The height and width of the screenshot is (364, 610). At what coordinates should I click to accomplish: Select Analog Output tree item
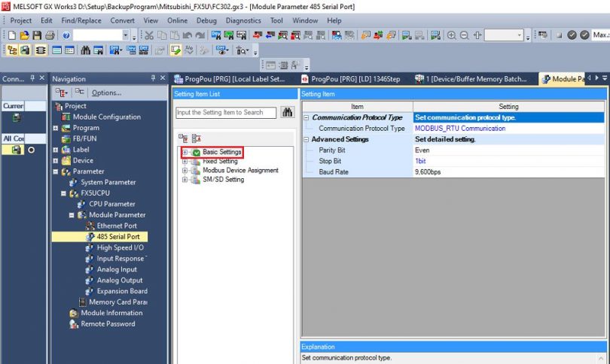point(120,280)
